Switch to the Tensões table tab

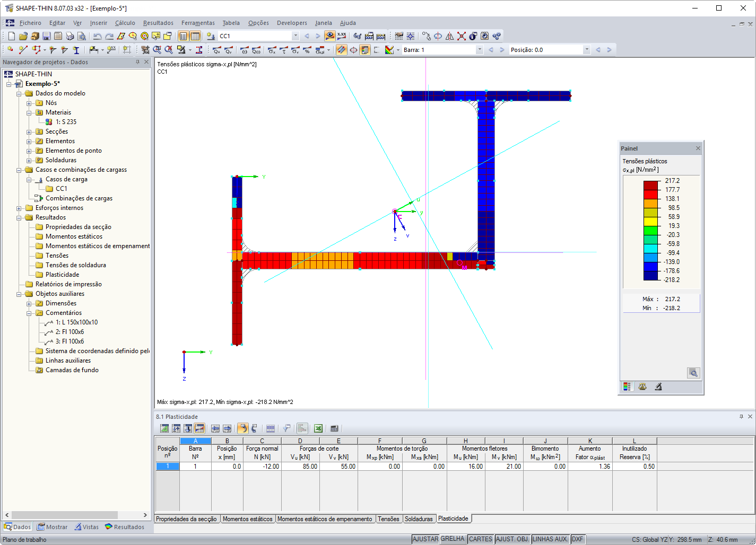389,519
